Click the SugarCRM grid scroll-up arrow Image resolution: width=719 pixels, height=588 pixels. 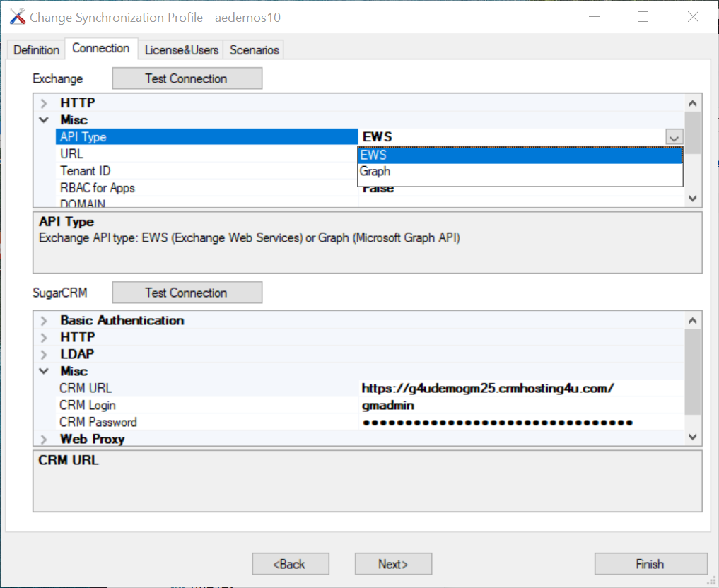coord(692,320)
